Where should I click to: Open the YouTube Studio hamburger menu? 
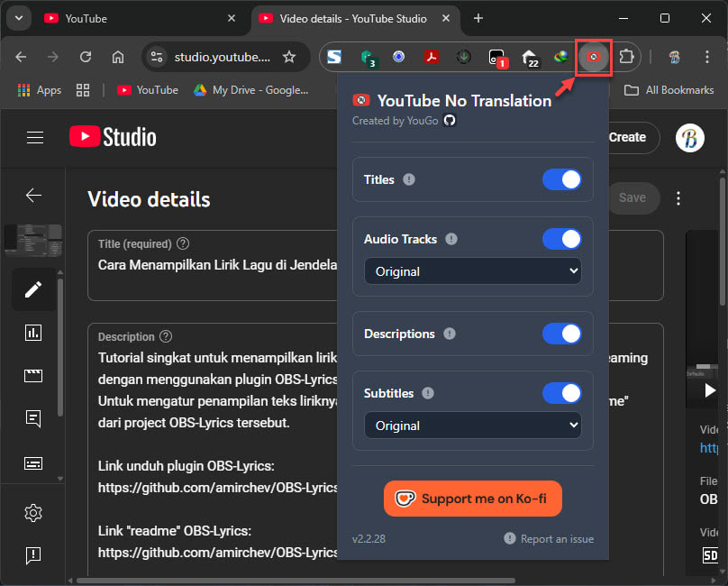(35, 138)
